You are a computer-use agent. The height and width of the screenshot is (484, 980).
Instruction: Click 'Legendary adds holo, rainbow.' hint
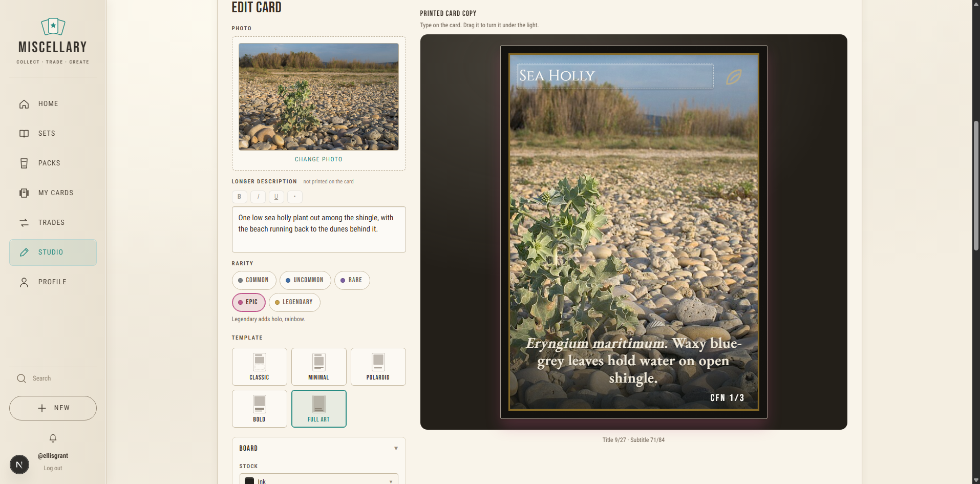click(x=268, y=320)
